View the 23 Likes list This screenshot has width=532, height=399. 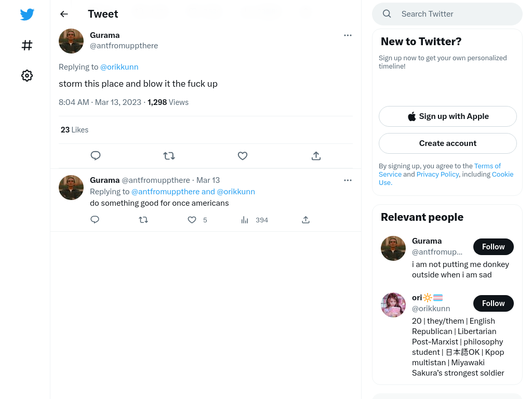(74, 130)
